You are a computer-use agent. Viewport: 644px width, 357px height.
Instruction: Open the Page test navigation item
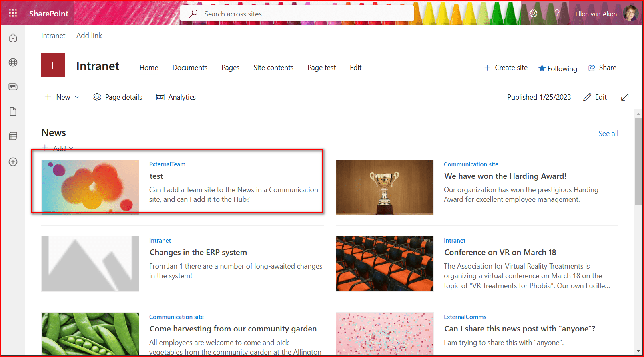click(x=322, y=68)
